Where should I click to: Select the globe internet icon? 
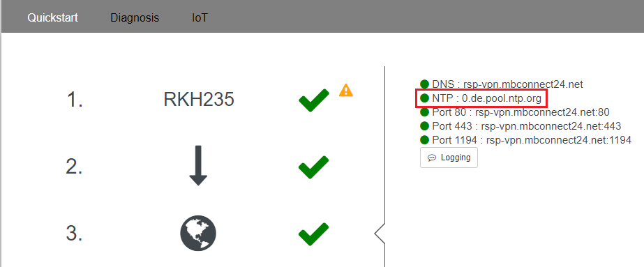(x=198, y=233)
